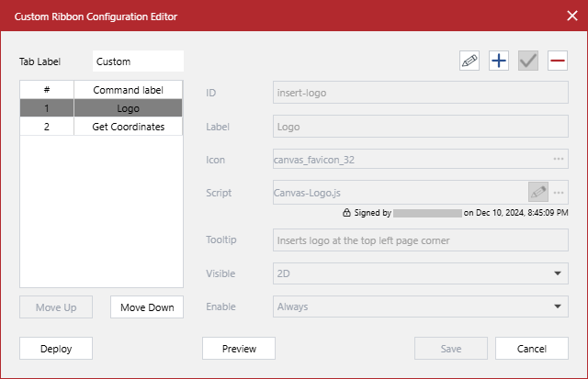588x379 pixels.
Task: Add a new command with plus icon
Action: [x=498, y=61]
